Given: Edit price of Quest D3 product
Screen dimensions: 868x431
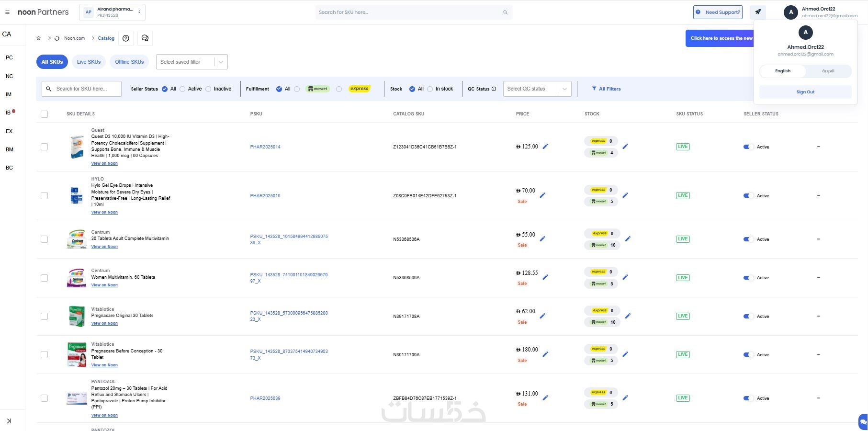Looking at the screenshot, I should pos(545,147).
